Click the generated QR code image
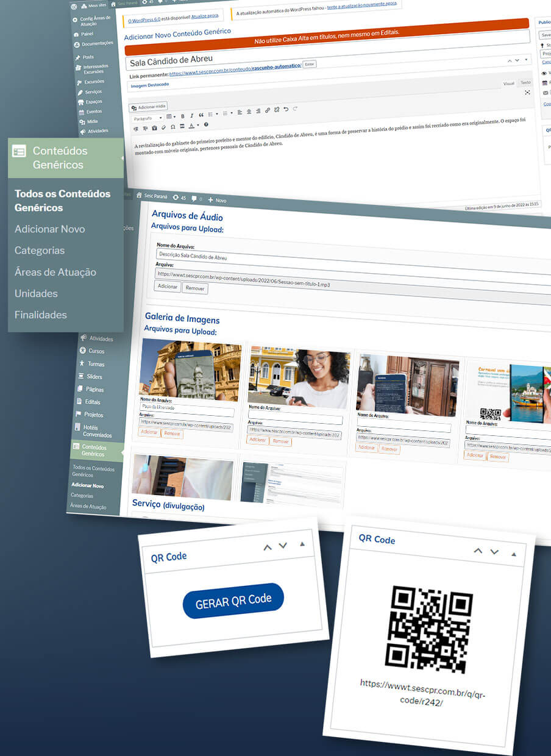The image size is (551, 756). click(x=429, y=629)
